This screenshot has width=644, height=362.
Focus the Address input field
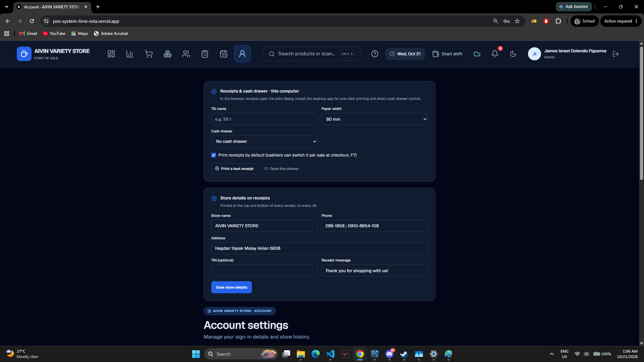click(x=319, y=248)
